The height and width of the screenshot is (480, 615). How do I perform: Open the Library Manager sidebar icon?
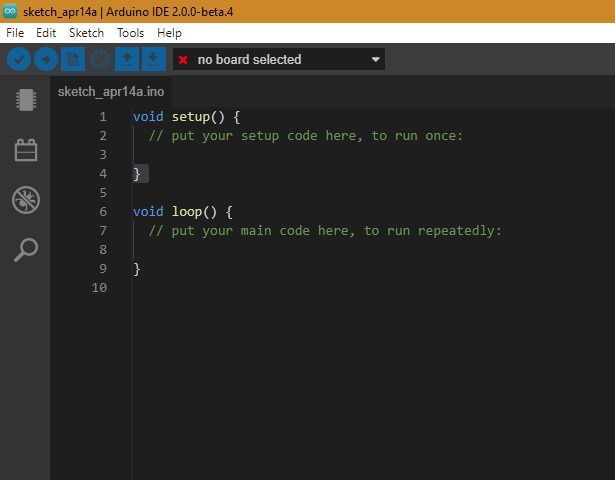pyautogui.click(x=26, y=150)
